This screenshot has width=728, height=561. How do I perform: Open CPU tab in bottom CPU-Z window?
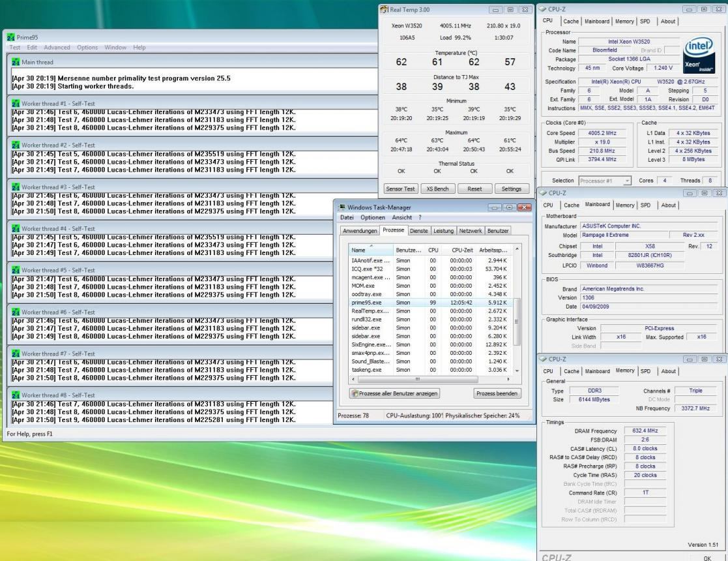click(x=548, y=371)
